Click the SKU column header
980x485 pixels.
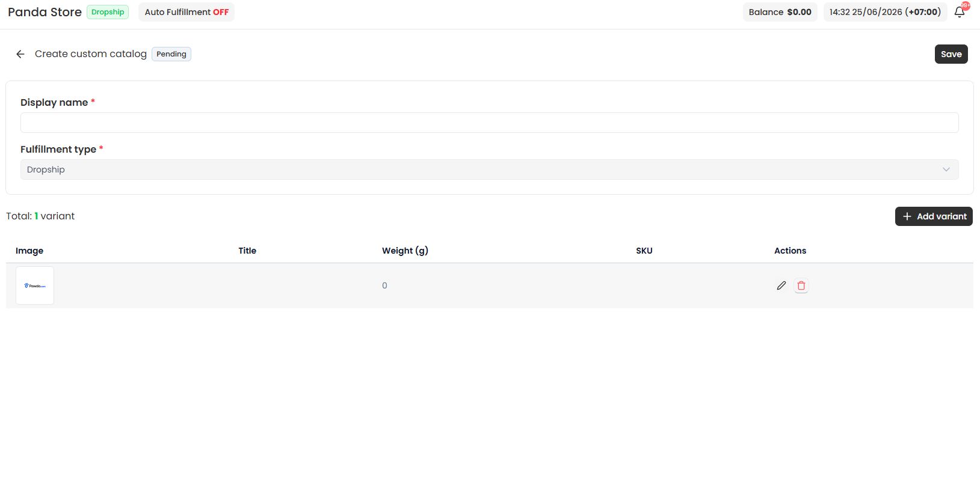[644, 251]
